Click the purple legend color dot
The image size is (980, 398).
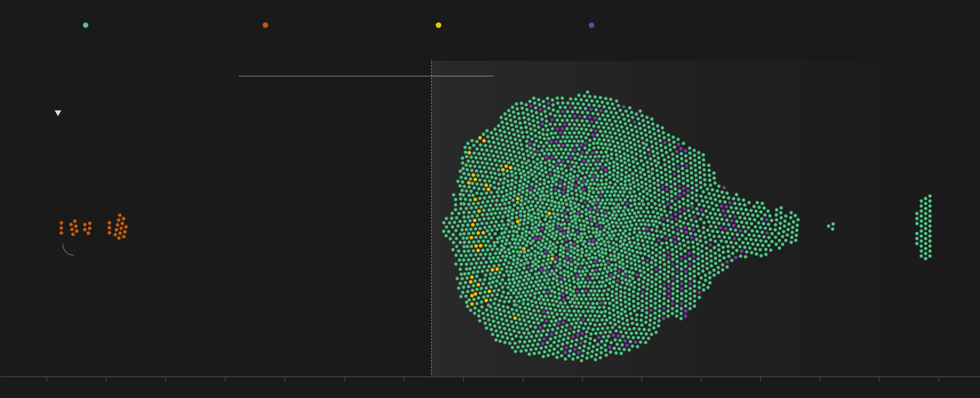tap(591, 25)
